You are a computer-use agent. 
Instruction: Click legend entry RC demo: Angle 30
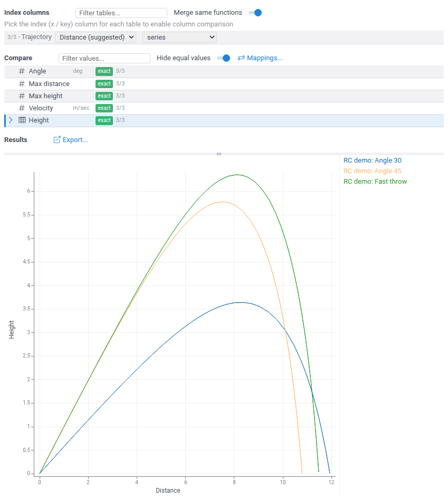[373, 161]
